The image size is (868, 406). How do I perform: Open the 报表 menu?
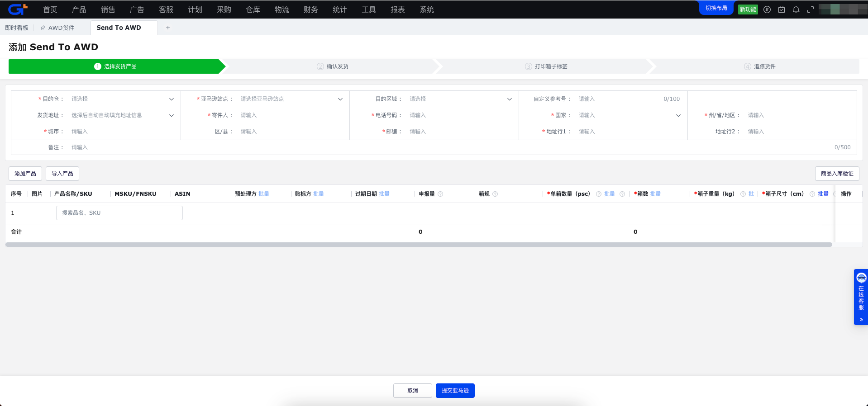point(398,9)
